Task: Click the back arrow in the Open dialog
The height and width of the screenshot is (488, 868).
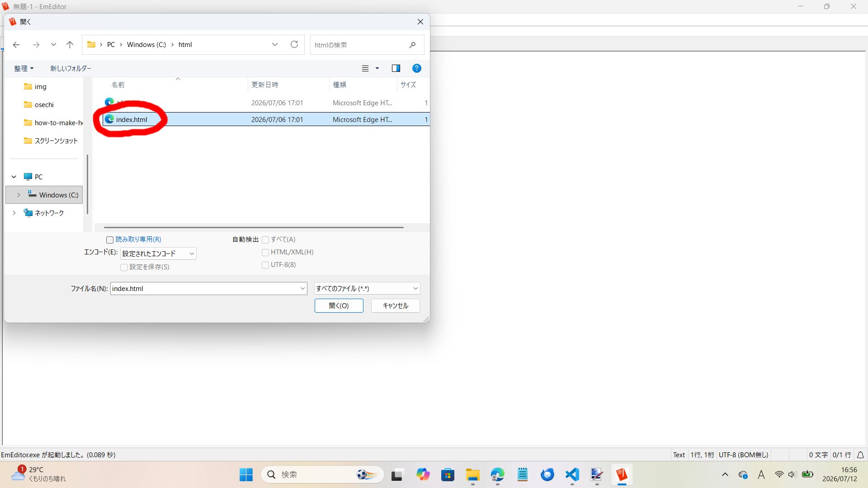Action: tap(16, 45)
